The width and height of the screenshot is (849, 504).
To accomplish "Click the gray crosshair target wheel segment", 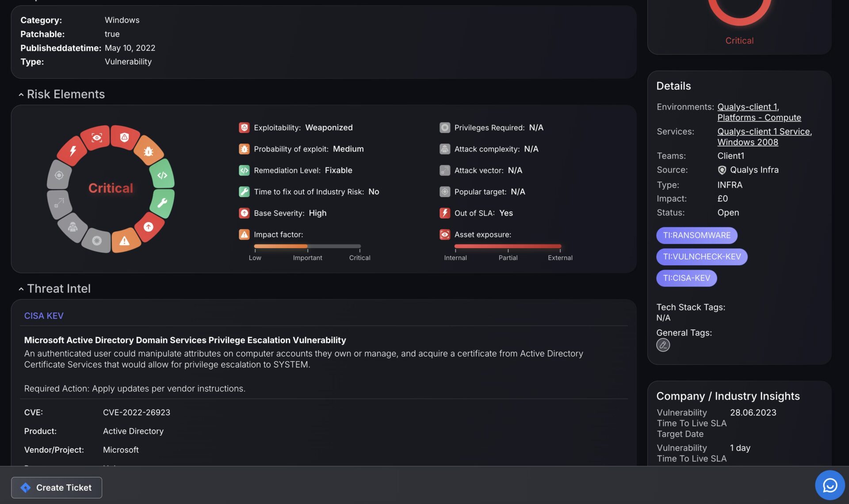I will (59, 175).
